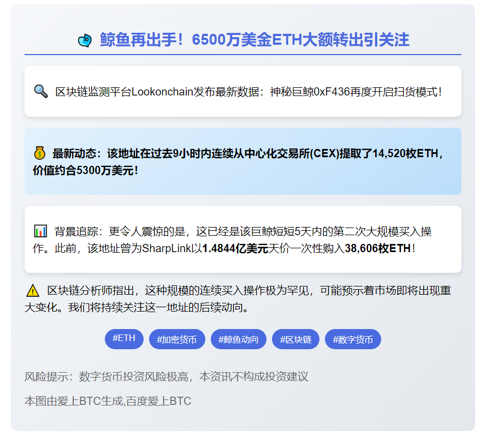The image size is (486, 448).
Task: Click the bold 38,606枚ETH figure
Action: [x=377, y=248]
